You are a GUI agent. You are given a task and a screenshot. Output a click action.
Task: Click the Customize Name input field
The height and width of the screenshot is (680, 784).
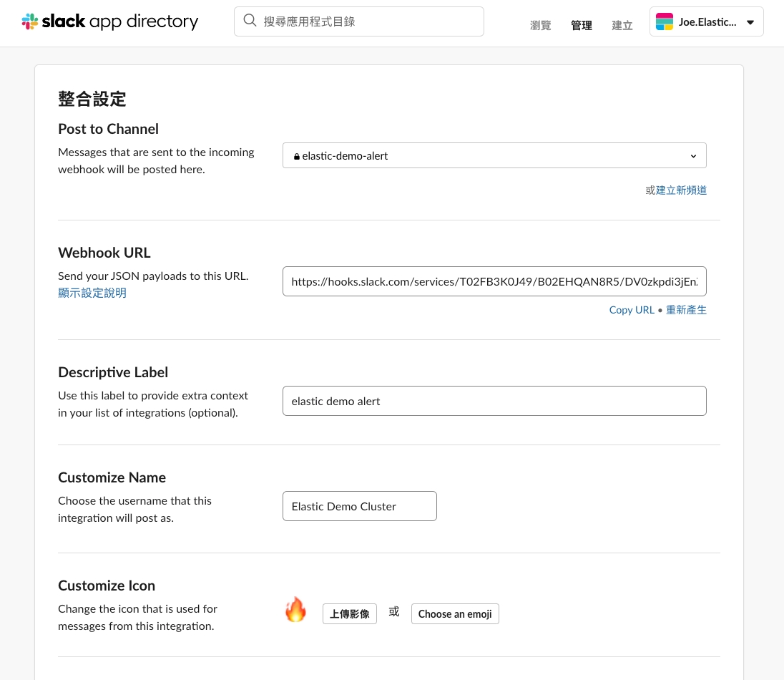click(360, 506)
